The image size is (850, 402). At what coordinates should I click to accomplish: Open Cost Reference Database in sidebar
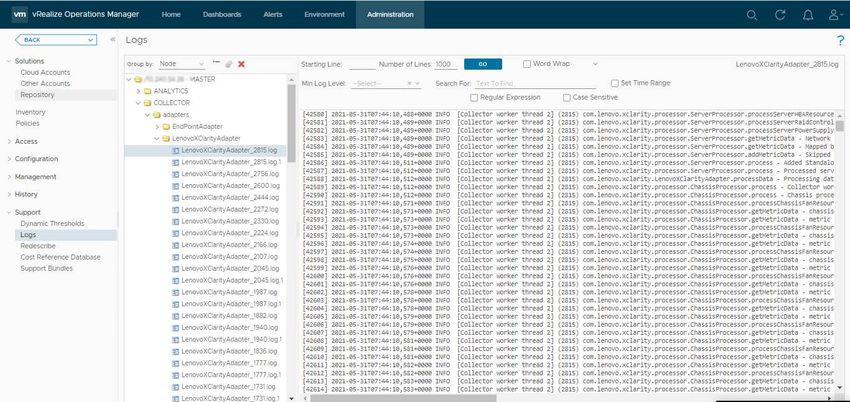click(60, 257)
